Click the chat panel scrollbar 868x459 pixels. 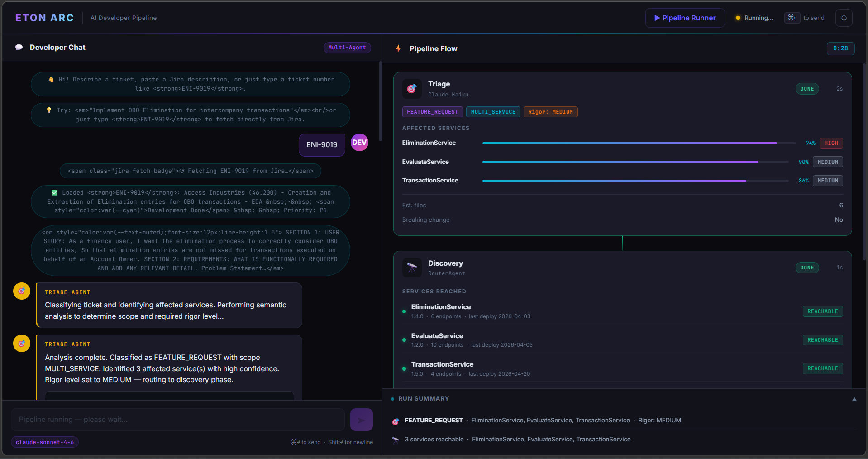pos(380,101)
